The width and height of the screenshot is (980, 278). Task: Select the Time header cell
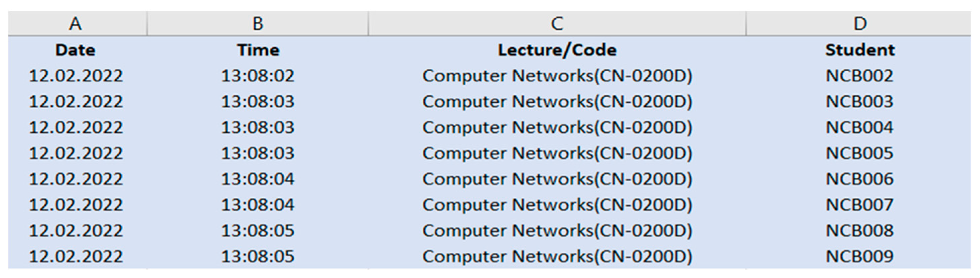click(x=258, y=50)
